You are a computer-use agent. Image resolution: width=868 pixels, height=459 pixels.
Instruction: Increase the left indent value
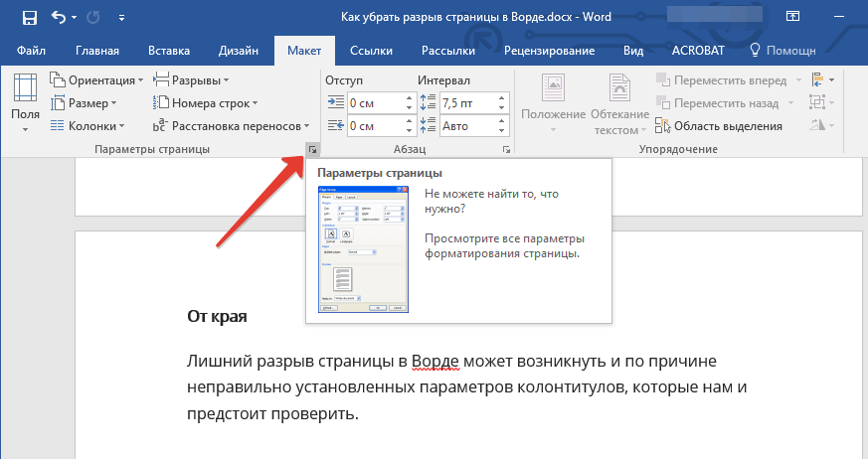point(409,98)
